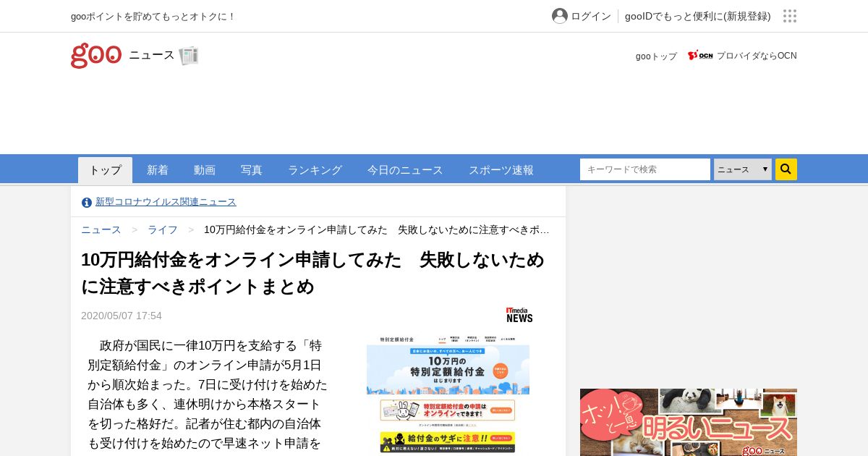Image resolution: width=868 pixels, height=456 pixels.
Task: Click the article headline 10万円給付金をオンライン申請
Action: click(312, 273)
